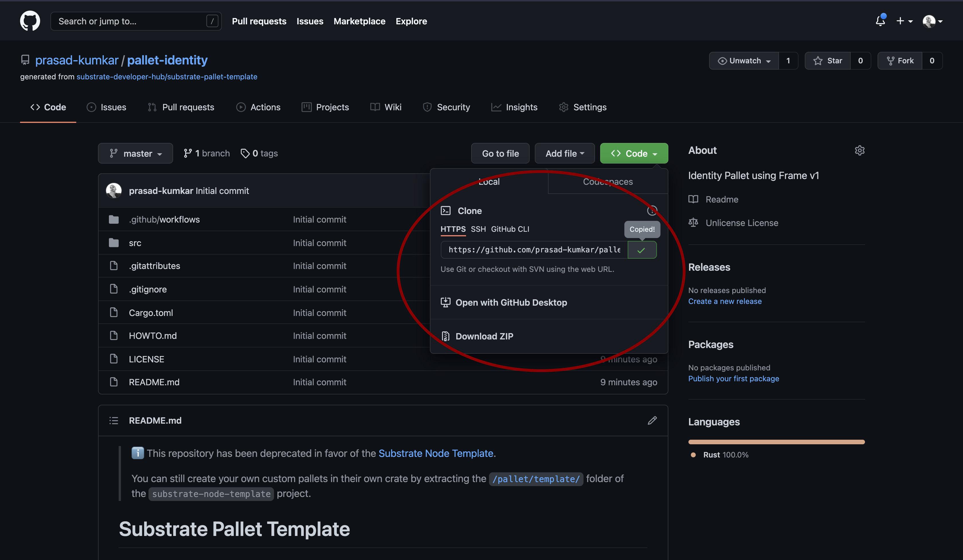The image size is (963, 560).
Task: Click the Clone help question icon
Action: coord(652,211)
